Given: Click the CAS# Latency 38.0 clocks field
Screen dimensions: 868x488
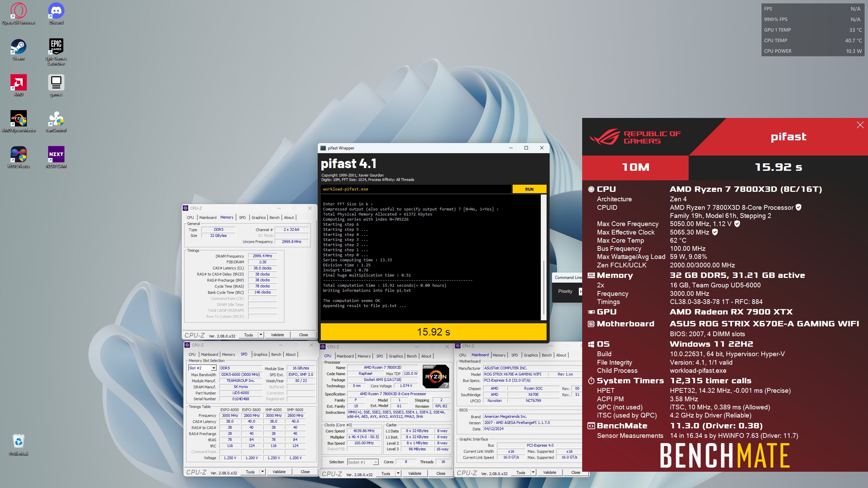Looking at the screenshot, I should tap(262, 268).
